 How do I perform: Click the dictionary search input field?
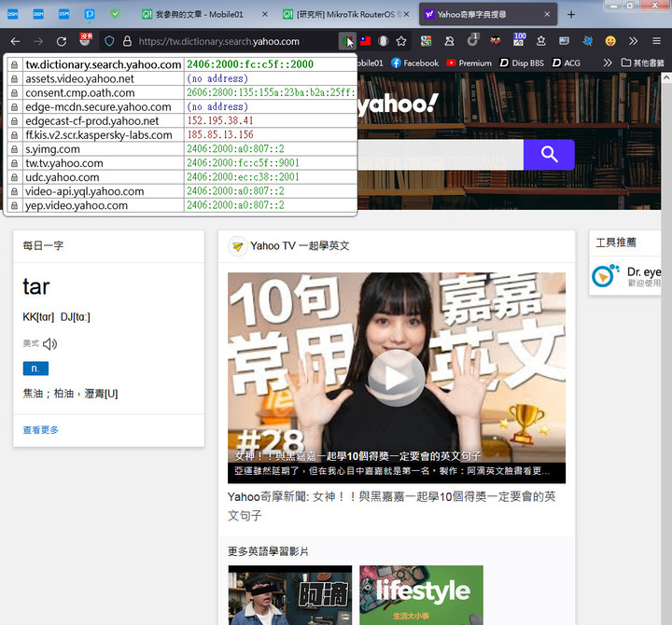pos(441,155)
